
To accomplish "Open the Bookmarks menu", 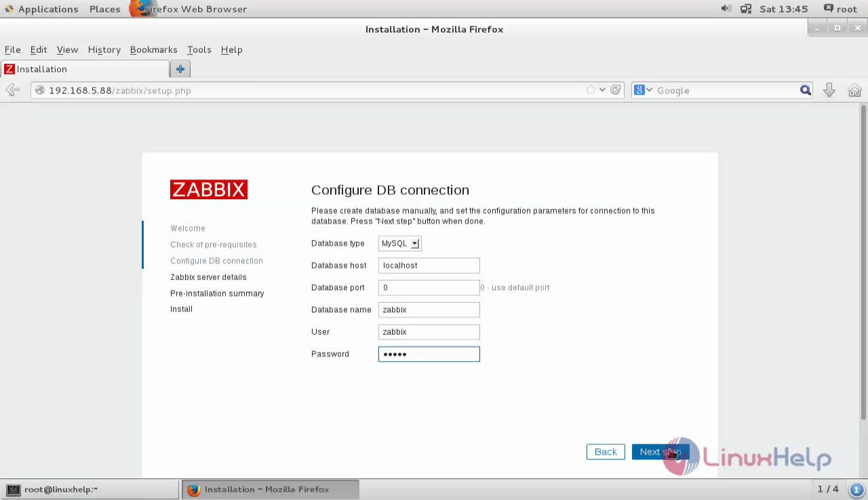I will coord(153,49).
